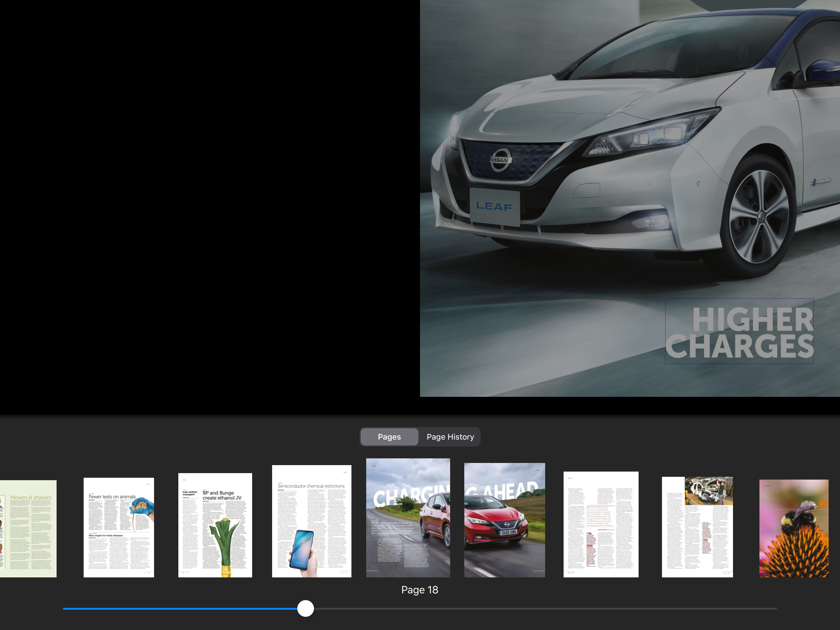This screenshot has height=630, width=840.
Task: Open the text-only page thumbnail after Ahead
Action: (x=601, y=524)
